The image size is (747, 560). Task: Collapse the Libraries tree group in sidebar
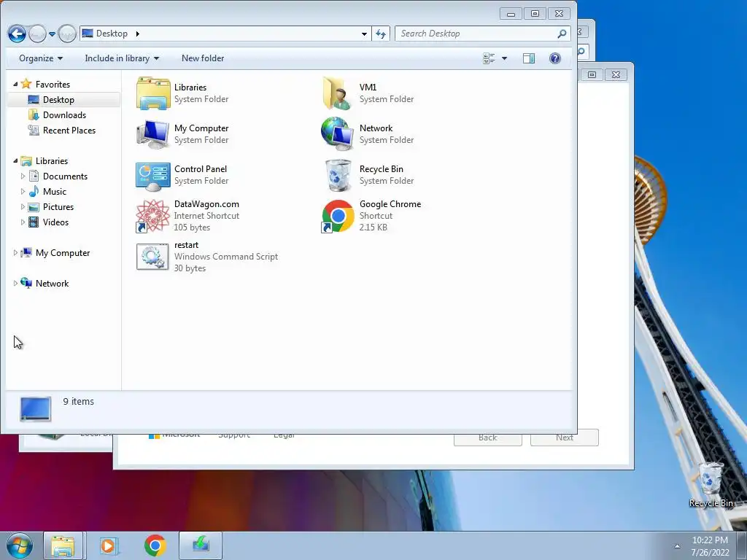coord(15,161)
